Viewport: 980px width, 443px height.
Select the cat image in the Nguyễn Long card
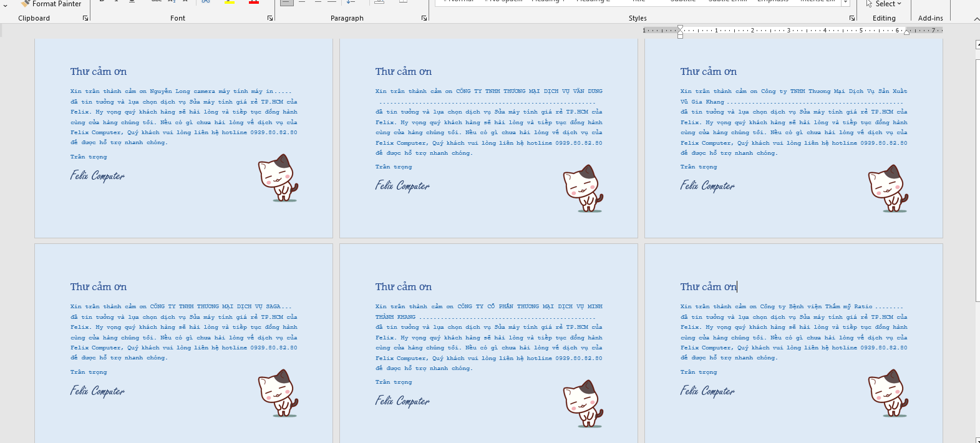pos(278,180)
